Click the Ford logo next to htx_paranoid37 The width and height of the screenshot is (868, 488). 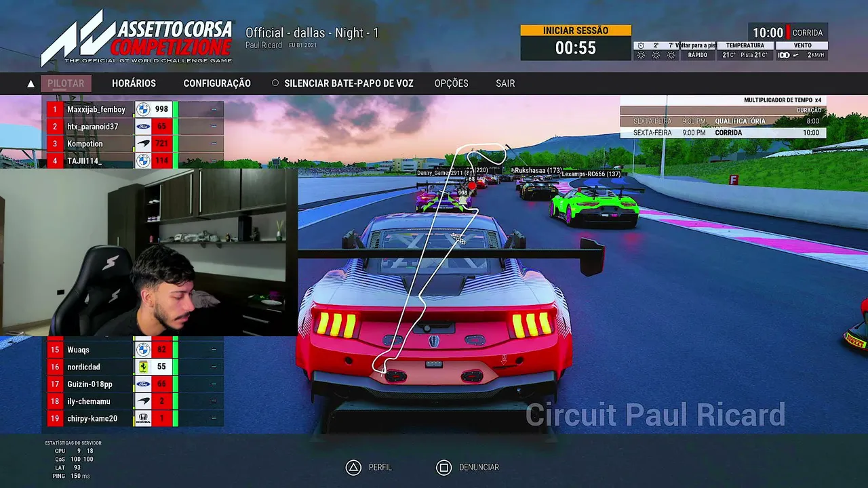point(142,126)
